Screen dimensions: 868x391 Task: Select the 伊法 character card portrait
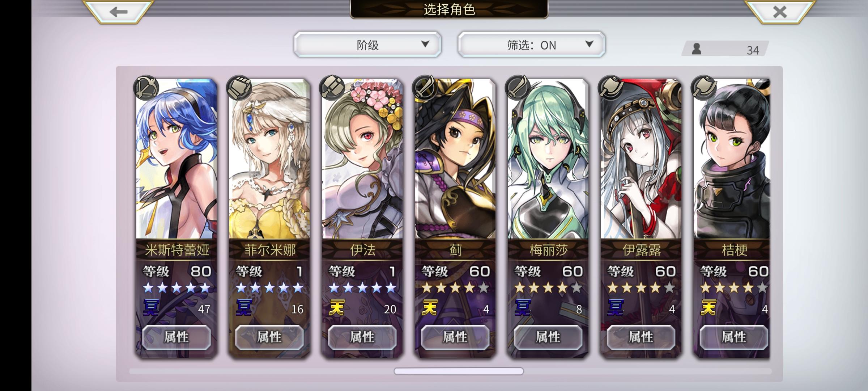pyautogui.click(x=362, y=159)
